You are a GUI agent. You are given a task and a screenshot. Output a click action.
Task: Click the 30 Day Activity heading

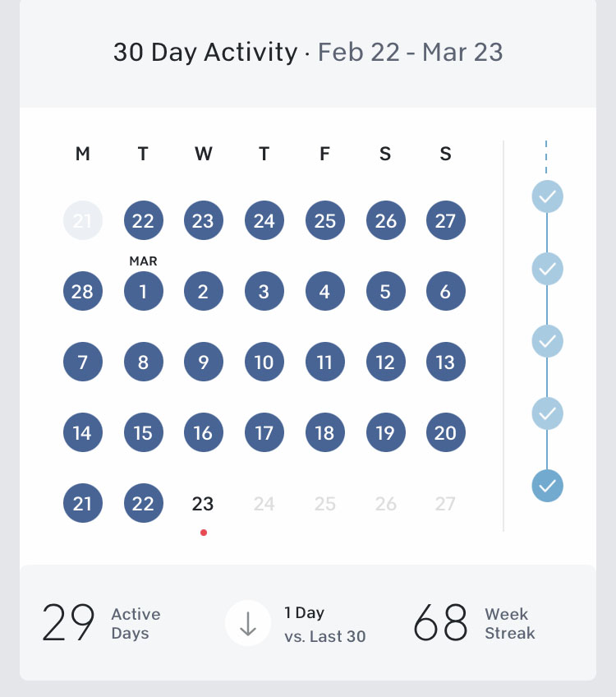click(x=205, y=53)
